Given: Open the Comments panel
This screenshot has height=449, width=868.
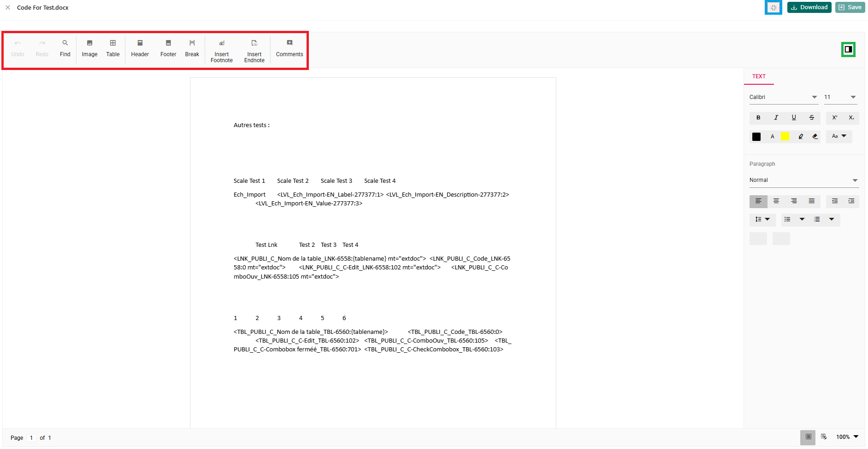Looking at the screenshot, I should coord(289,48).
